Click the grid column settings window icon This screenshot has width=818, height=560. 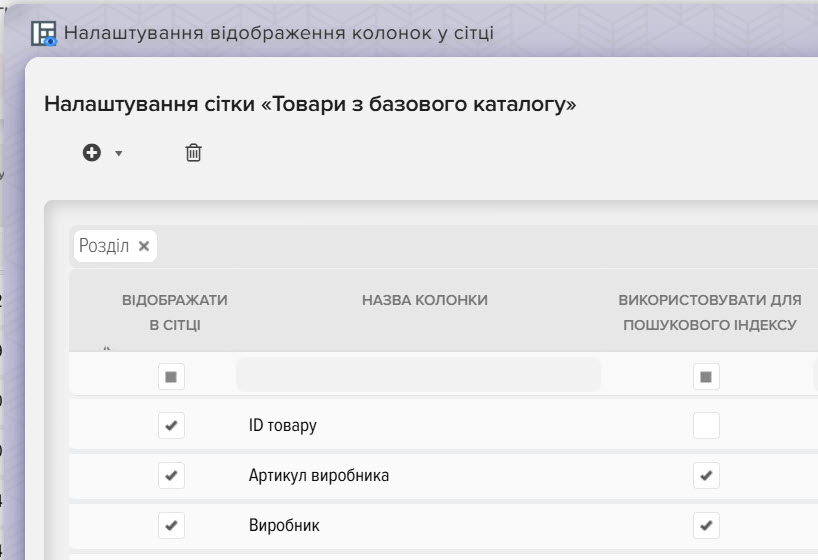pos(44,33)
